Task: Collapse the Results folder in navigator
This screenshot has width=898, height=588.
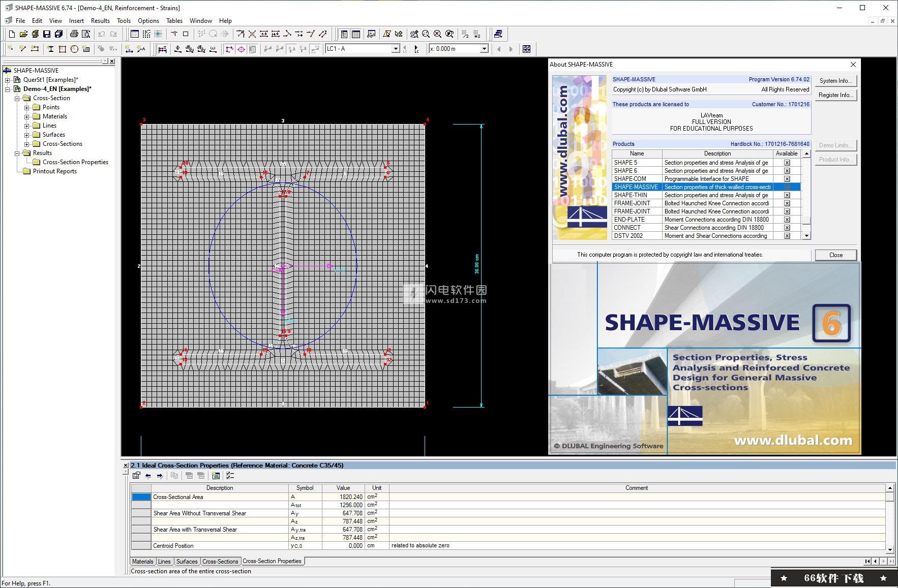Action: point(17,153)
